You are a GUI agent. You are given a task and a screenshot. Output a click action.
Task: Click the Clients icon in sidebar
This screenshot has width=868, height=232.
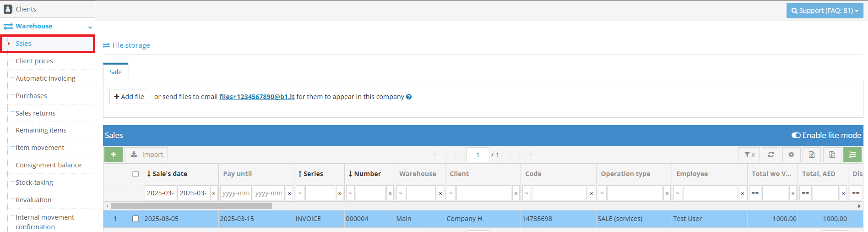8,9
